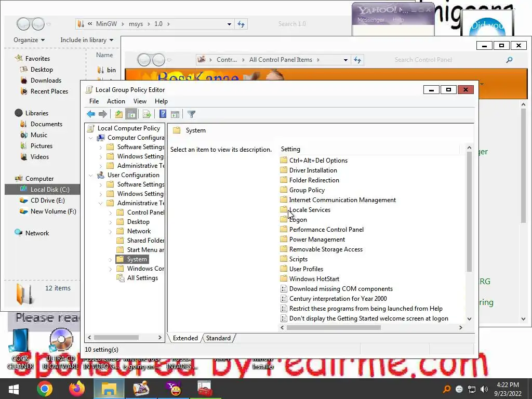The width and height of the screenshot is (532, 399).
Task: Collapse the User Configuration node
Action: [91, 175]
